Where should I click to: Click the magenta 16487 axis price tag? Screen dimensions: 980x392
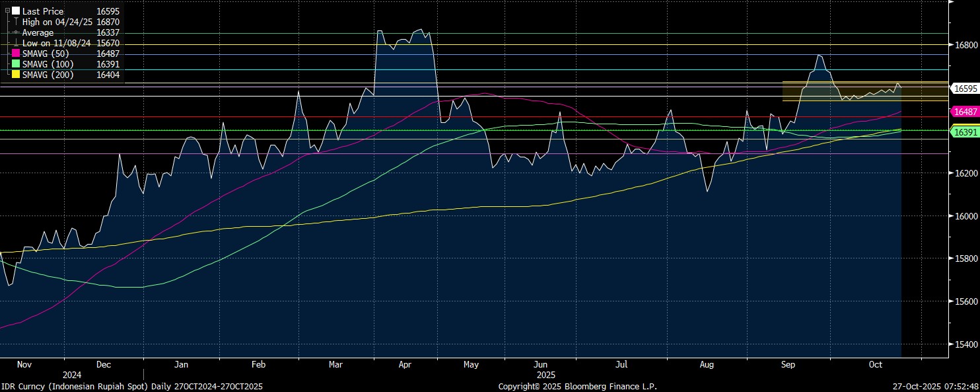(x=963, y=112)
